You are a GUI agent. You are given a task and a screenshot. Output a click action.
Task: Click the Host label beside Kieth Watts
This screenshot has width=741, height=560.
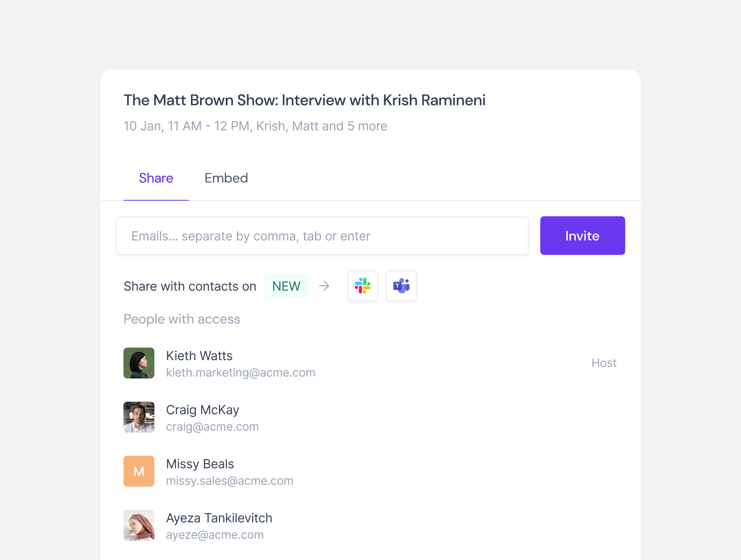click(603, 363)
